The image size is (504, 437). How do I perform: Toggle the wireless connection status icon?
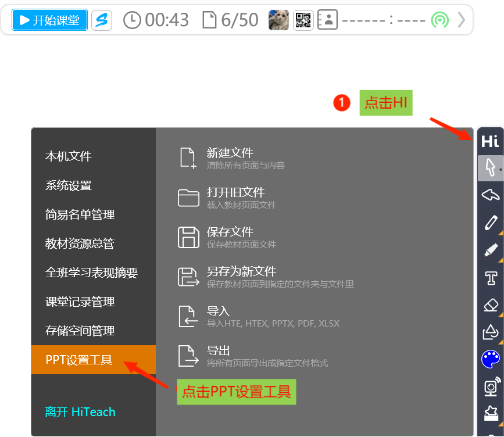[x=440, y=20]
